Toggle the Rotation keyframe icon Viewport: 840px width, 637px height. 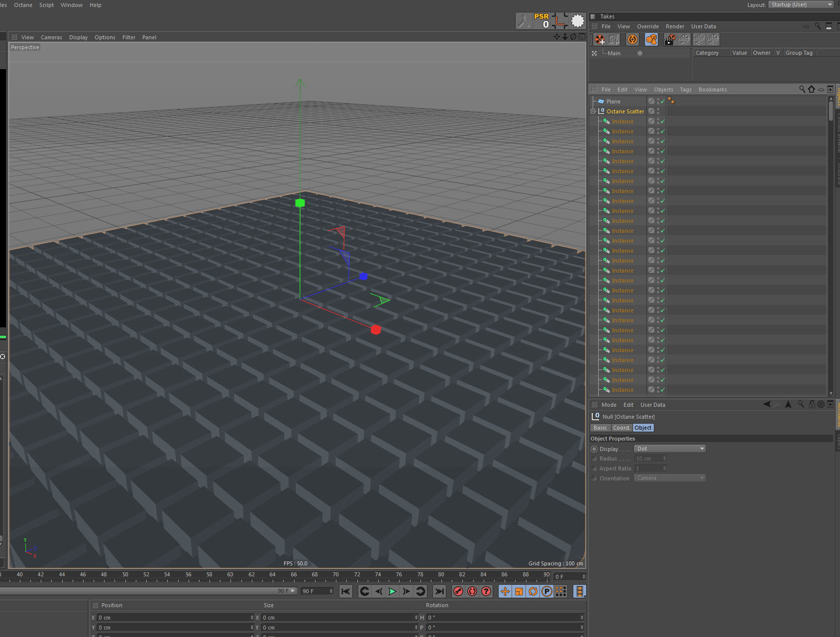pyautogui.click(x=533, y=591)
